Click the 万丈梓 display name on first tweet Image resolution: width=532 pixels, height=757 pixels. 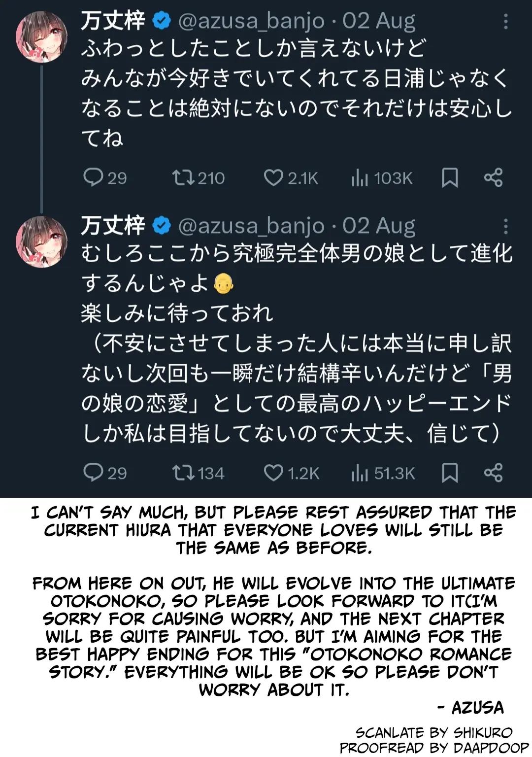click(113, 21)
